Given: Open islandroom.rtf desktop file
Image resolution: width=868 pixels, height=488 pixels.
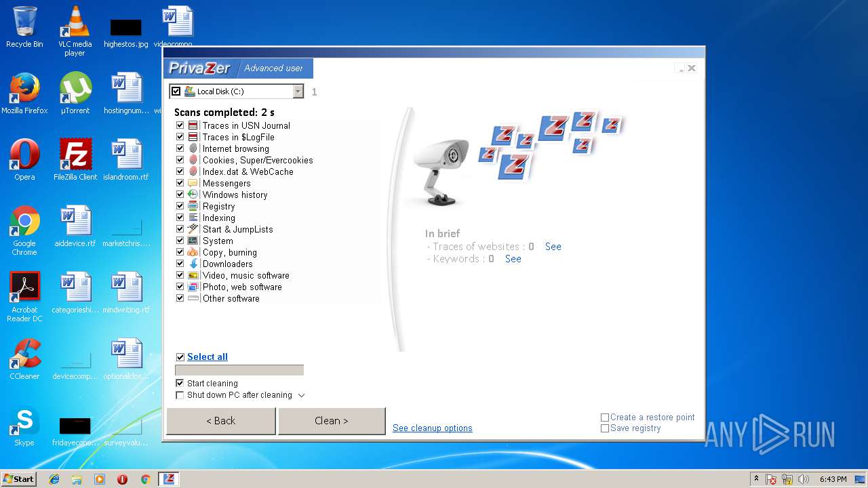Looking at the screenshot, I should point(126,160).
